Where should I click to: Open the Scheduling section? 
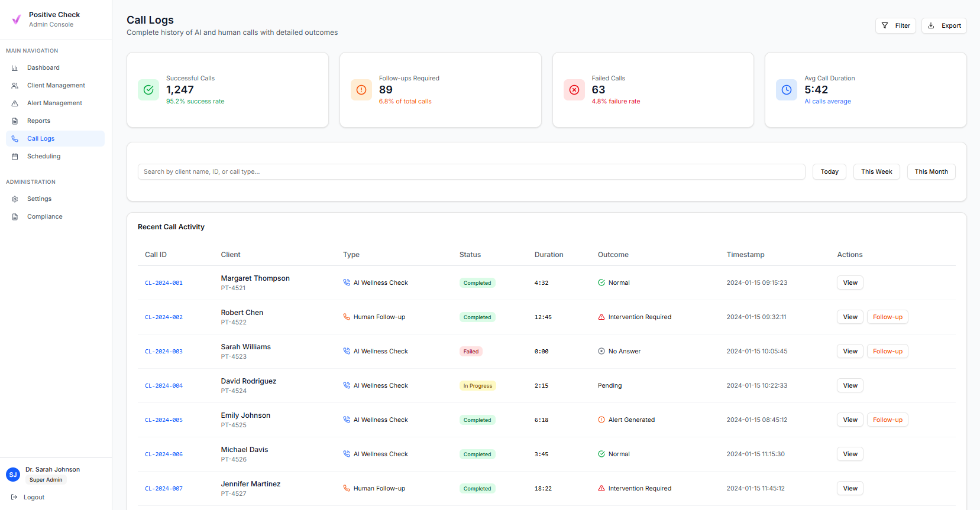pos(44,157)
